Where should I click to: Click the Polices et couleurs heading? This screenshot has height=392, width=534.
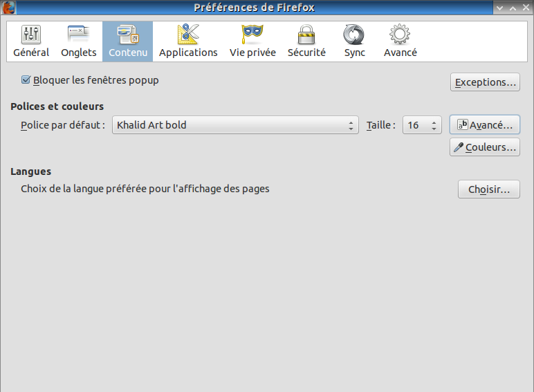pos(57,106)
